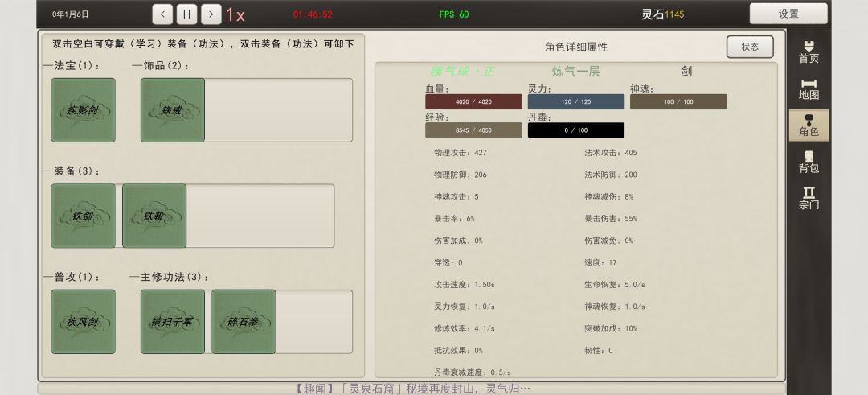The width and height of the screenshot is (868, 395).
Task: Select the 铁戒 accessory slot
Action: 173,109
